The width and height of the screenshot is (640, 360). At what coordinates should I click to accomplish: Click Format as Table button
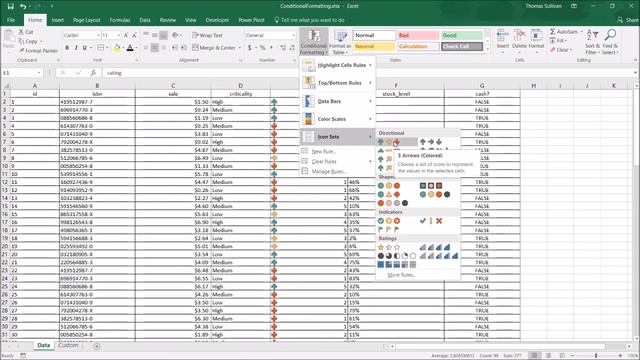click(x=340, y=42)
